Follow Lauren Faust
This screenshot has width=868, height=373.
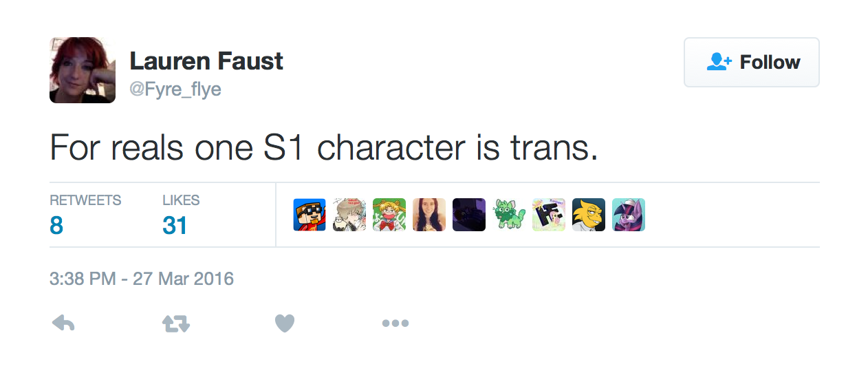(751, 63)
